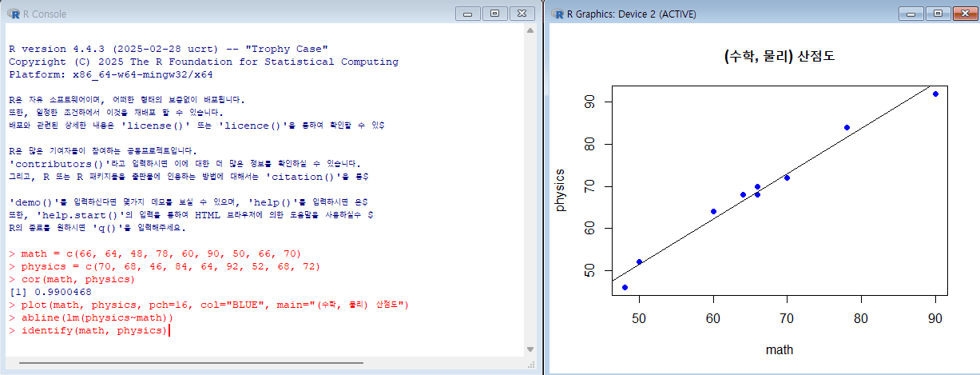
Task: Minimize the R Console window
Action: click(469, 14)
